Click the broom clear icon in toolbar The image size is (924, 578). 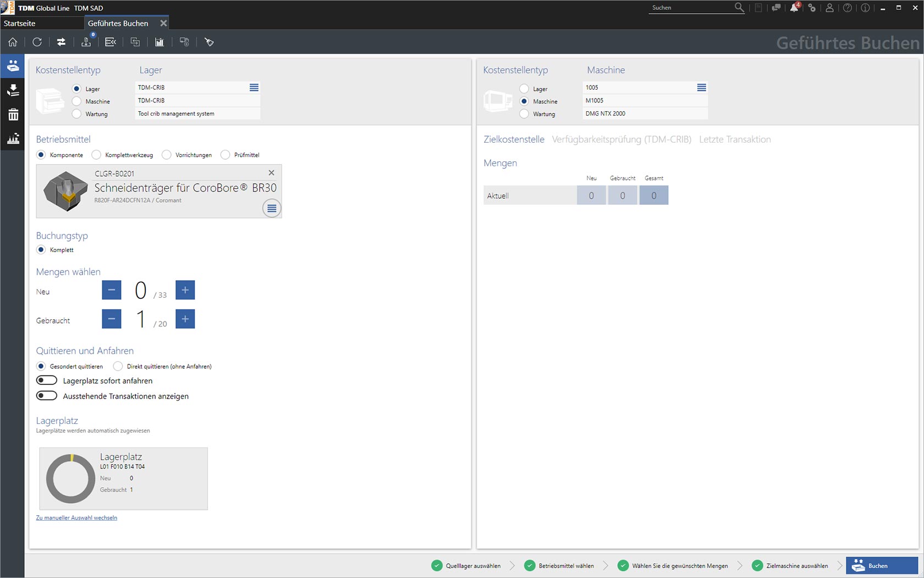[x=209, y=42]
